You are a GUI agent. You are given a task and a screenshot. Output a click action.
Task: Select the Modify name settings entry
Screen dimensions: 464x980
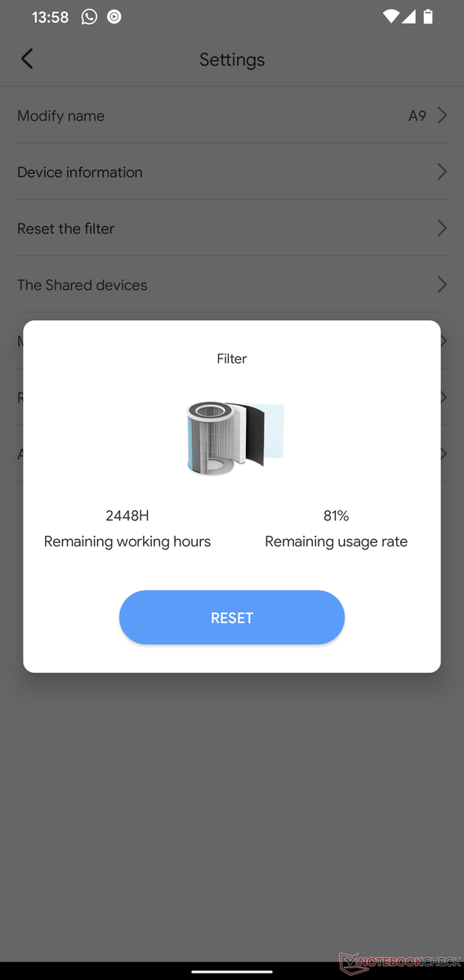232,115
